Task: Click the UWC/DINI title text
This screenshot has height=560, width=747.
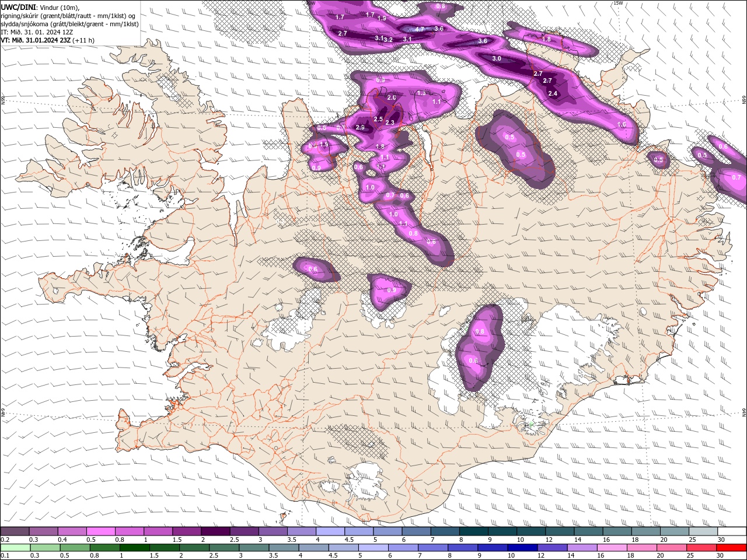Action: click(x=18, y=7)
